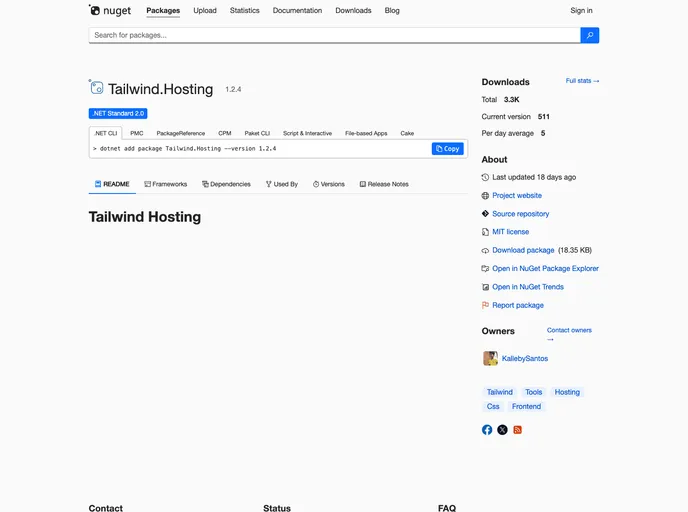Switch to the README tab

click(x=112, y=184)
